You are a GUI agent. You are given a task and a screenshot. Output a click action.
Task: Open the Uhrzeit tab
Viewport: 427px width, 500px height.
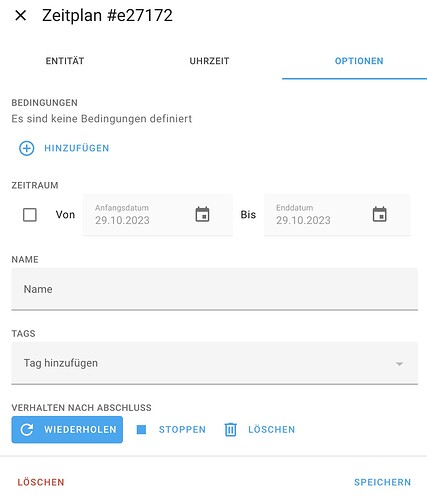click(x=209, y=61)
